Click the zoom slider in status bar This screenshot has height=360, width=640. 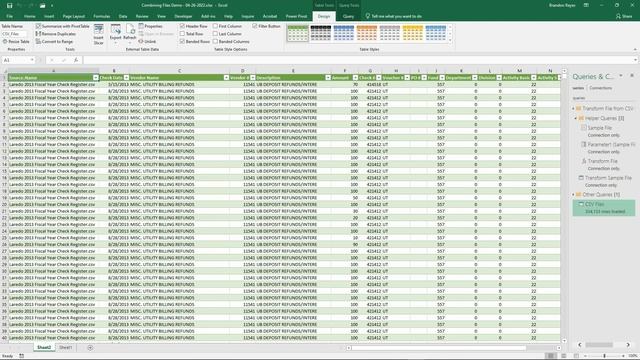[604, 356]
